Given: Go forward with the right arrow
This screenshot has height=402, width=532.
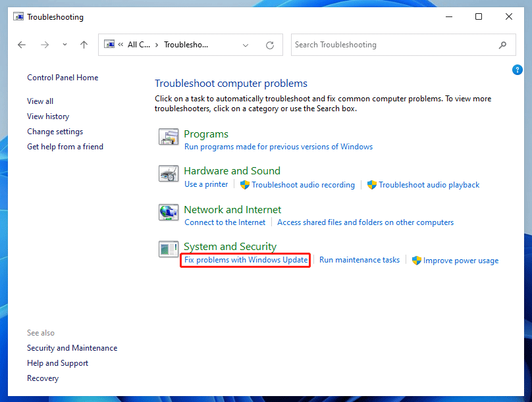Looking at the screenshot, I should [x=45, y=45].
